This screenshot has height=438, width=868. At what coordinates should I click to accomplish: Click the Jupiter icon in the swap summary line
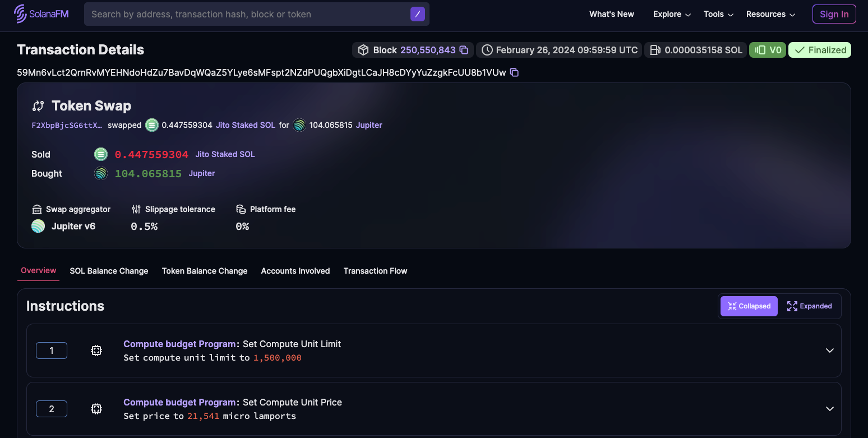pos(299,125)
